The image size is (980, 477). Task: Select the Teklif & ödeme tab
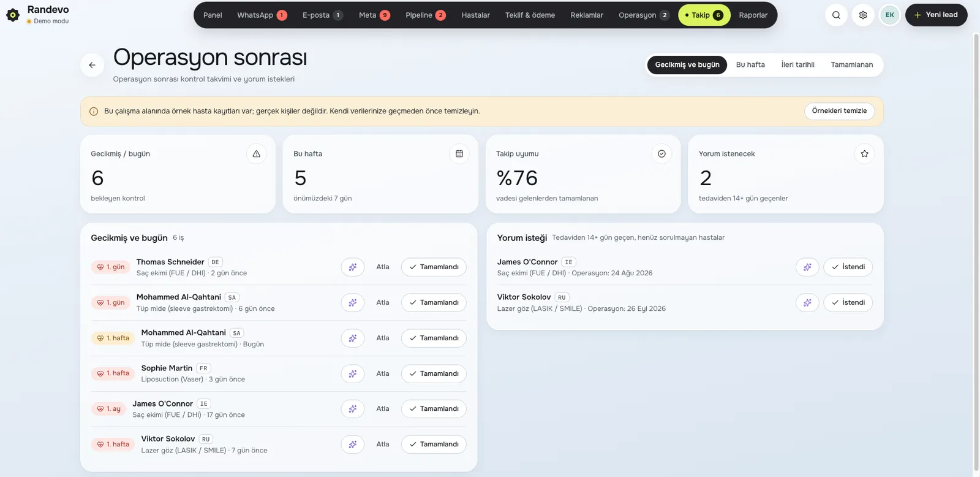pos(530,15)
